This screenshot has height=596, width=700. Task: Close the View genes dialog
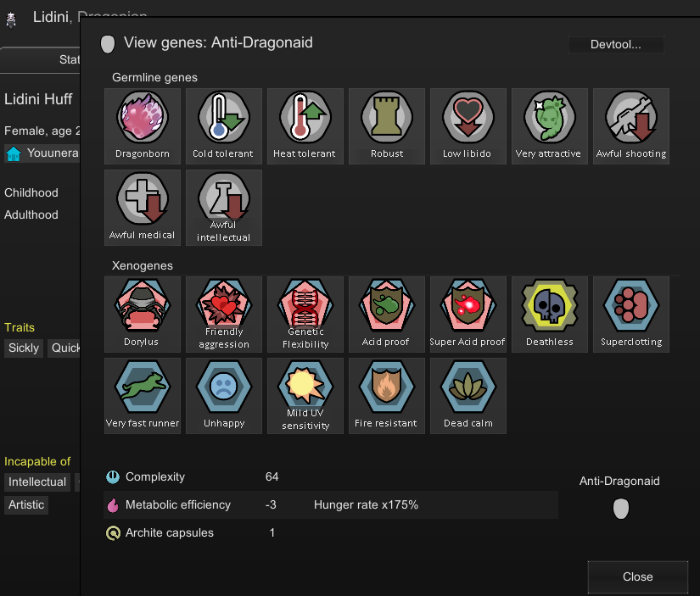pyautogui.click(x=637, y=577)
